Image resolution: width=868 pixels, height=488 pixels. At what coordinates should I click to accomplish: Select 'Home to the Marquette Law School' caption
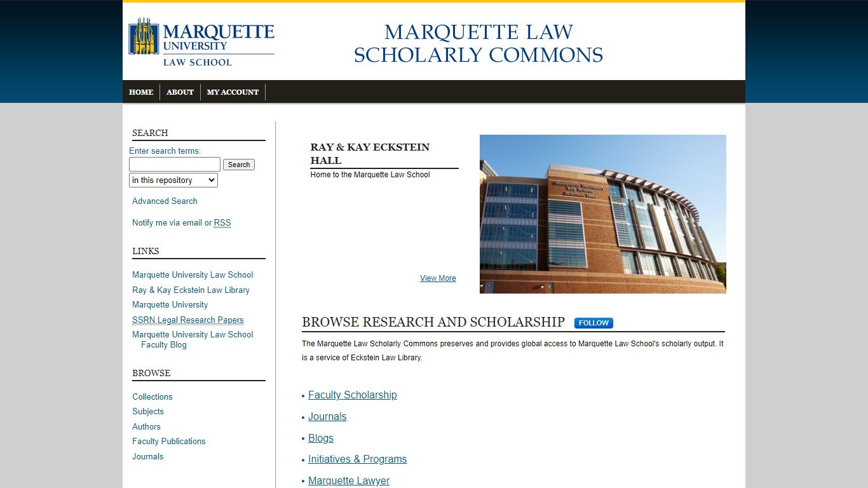[370, 175]
